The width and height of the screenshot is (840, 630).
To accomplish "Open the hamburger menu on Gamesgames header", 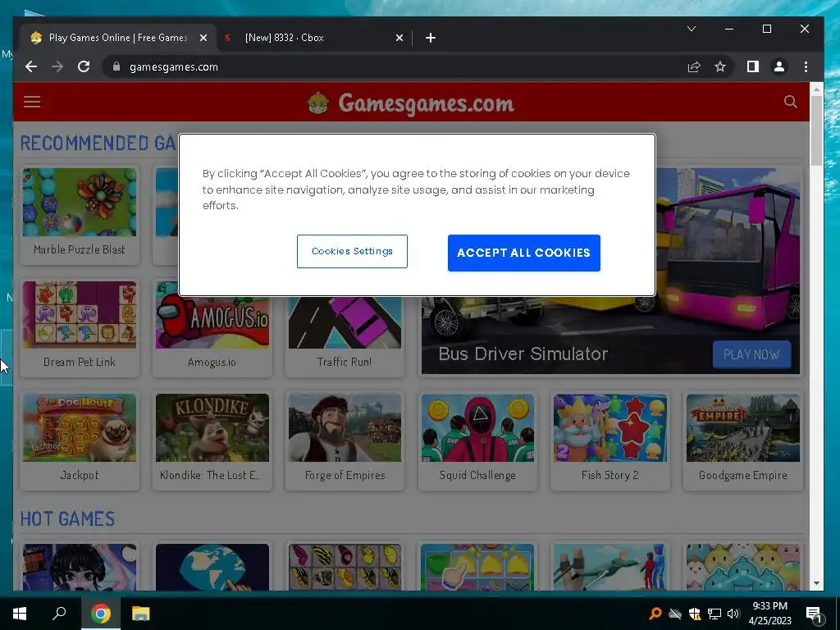I will 32,101.
